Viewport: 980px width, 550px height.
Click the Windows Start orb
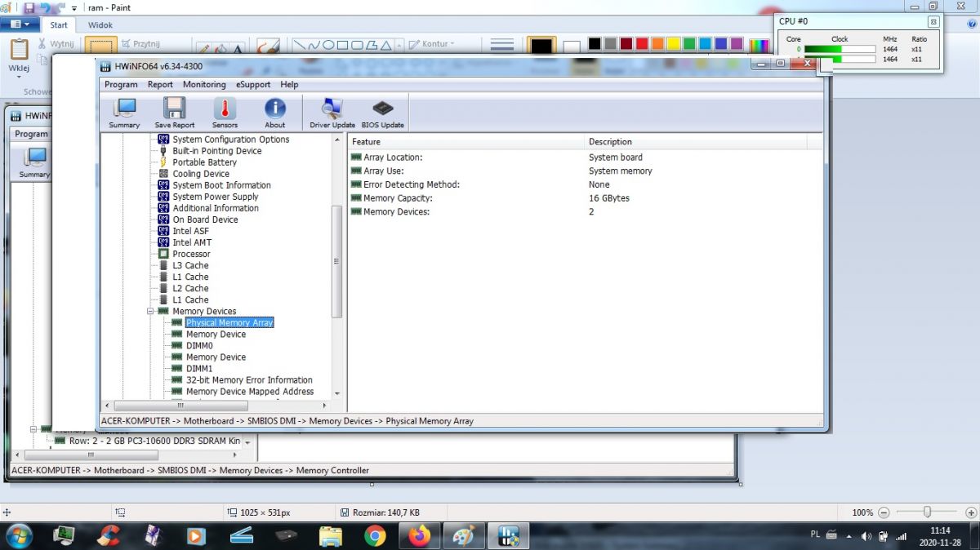(18, 535)
